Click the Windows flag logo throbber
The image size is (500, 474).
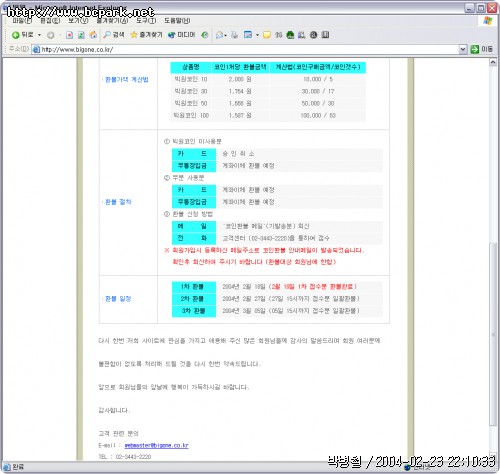click(488, 21)
